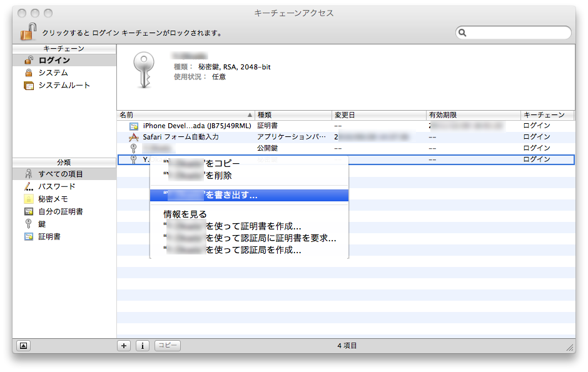Click the key icon next to 鍵
The width and height of the screenshot is (588, 372).
click(29, 224)
